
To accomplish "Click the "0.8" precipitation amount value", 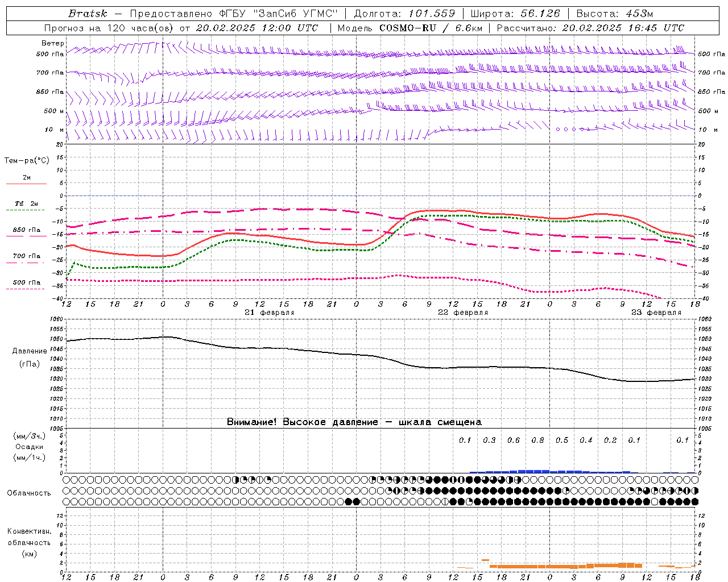I will (537, 440).
